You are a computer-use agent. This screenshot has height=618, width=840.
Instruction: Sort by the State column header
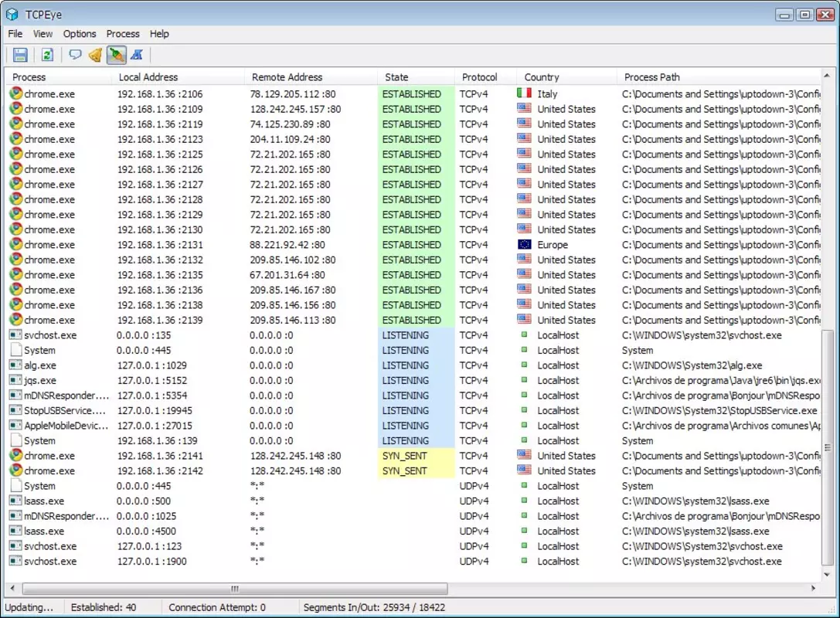tap(417, 77)
